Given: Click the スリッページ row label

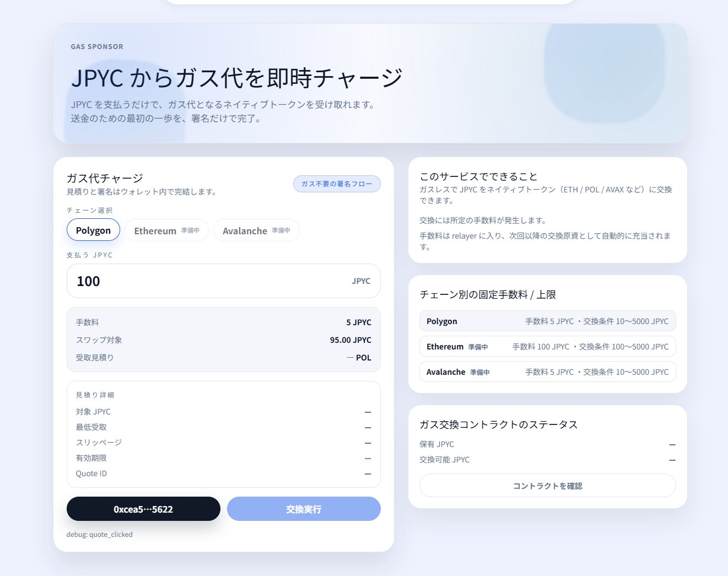Looking at the screenshot, I should [99, 443].
